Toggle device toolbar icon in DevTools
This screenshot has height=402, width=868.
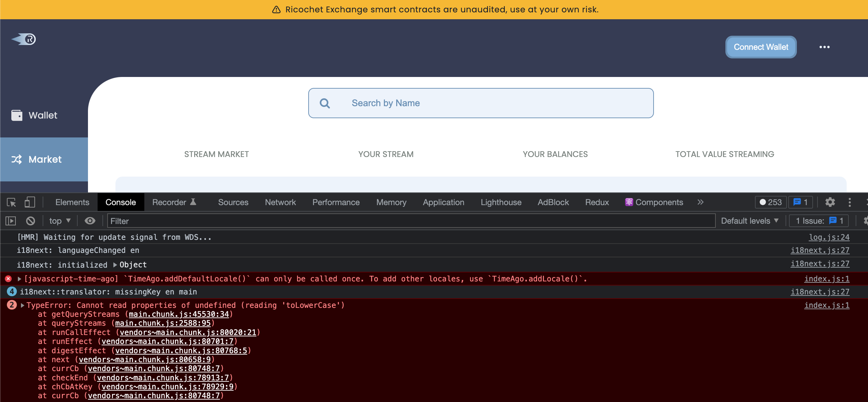[29, 202]
